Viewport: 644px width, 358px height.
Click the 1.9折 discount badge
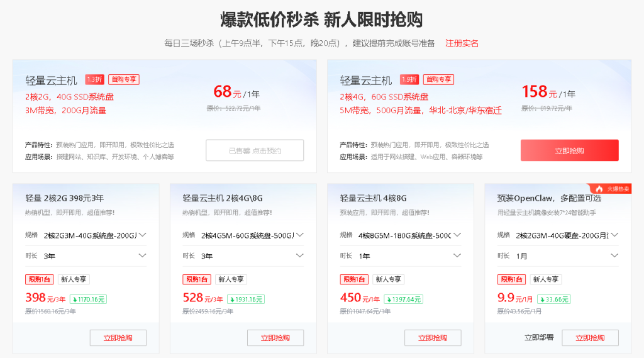click(x=409, y=80)
